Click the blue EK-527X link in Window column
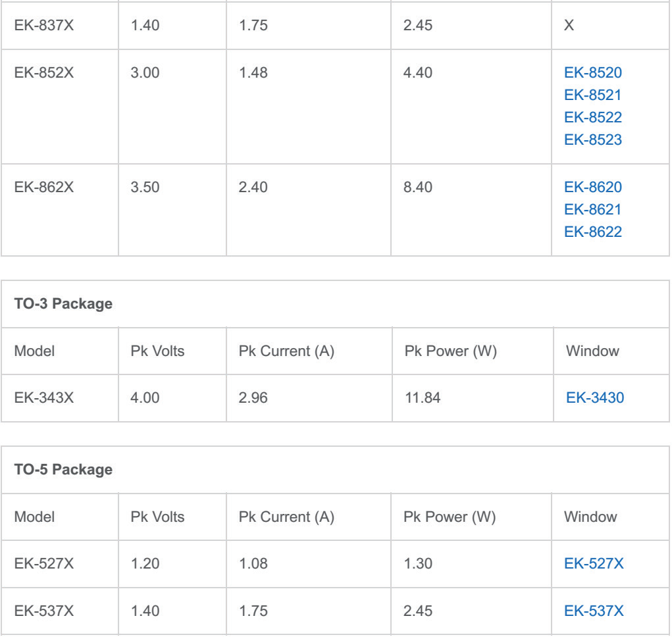This screenshot has width=672, height=637. 594,563
